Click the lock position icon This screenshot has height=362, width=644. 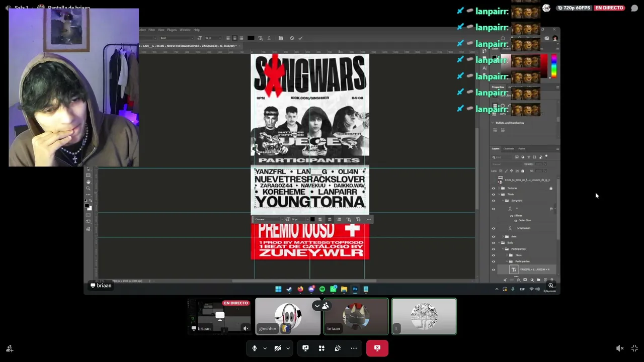pos(511,171)
